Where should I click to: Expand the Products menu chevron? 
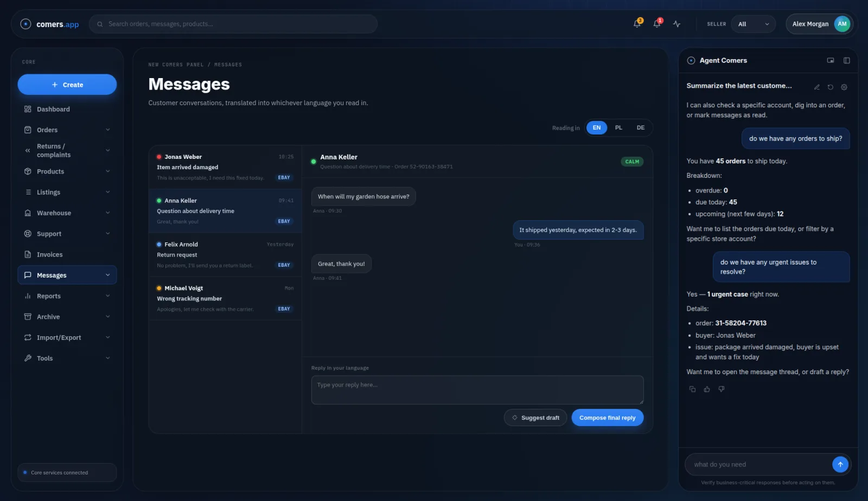tap(107, 171)
